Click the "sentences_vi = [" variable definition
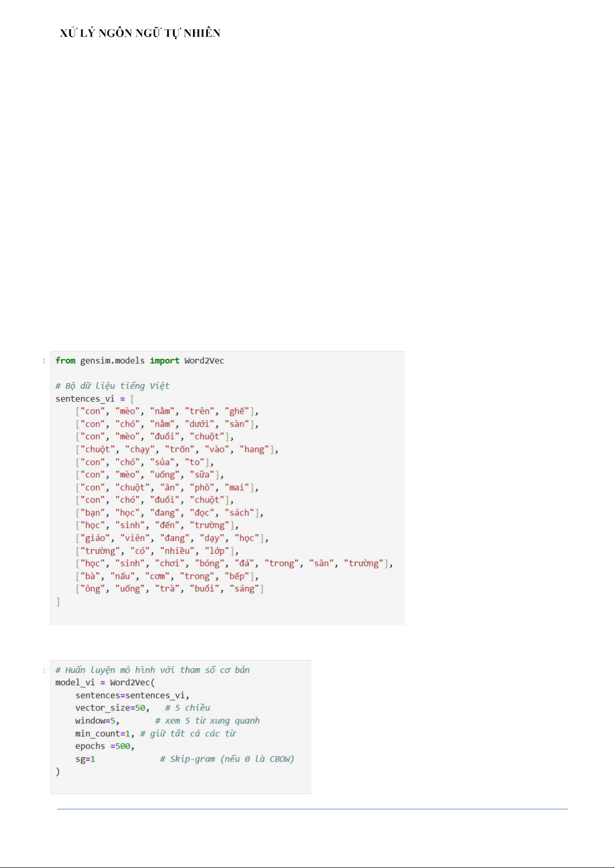The height and width of the screenshot is (868, 614). pos(95,398)
